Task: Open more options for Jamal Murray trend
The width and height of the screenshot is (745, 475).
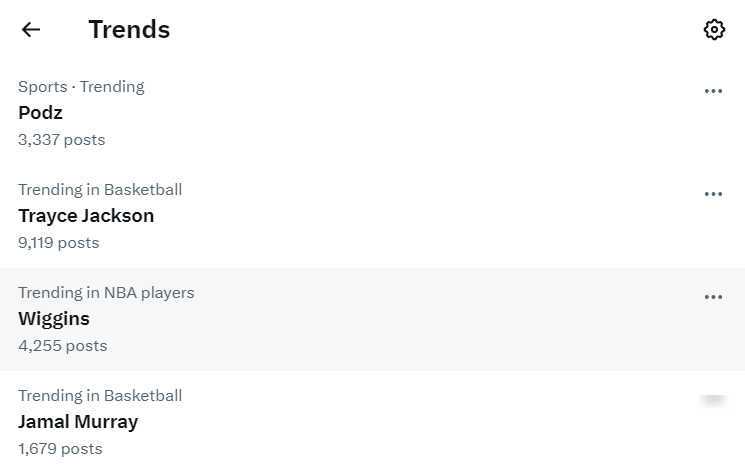Action: point(713,400)
